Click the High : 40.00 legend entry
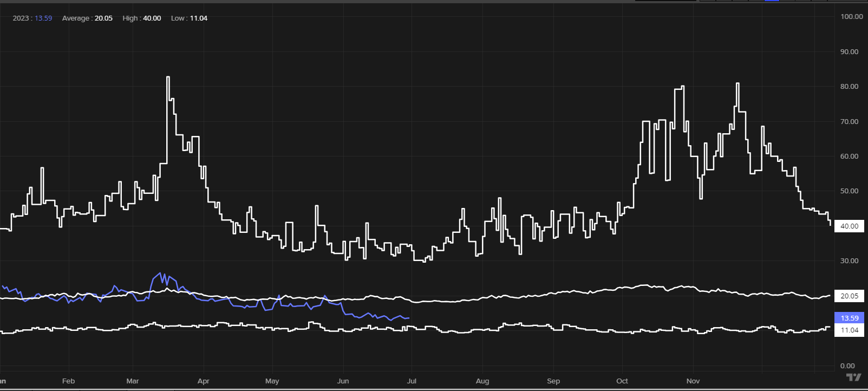868x391 pixels. coord(142,18)
